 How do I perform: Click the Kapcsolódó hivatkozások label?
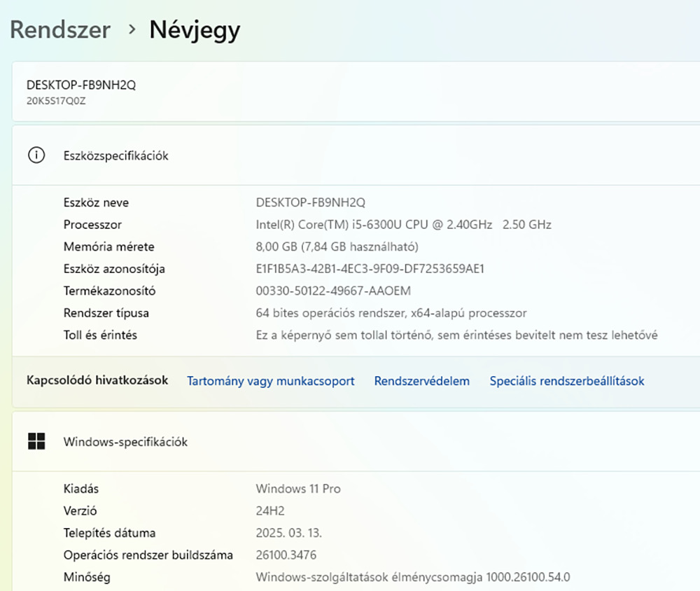click(x=97, y=380)
